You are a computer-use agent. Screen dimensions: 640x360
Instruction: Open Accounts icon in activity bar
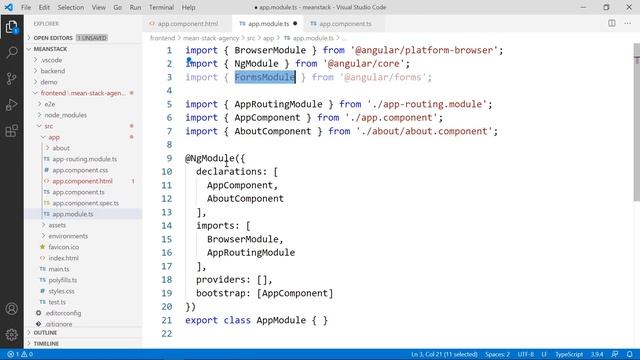coord(11,309)
